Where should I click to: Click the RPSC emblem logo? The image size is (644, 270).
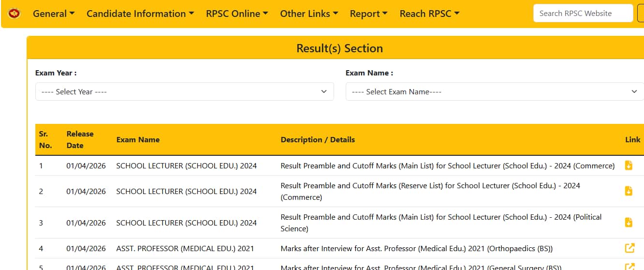[x=15, y=14]
